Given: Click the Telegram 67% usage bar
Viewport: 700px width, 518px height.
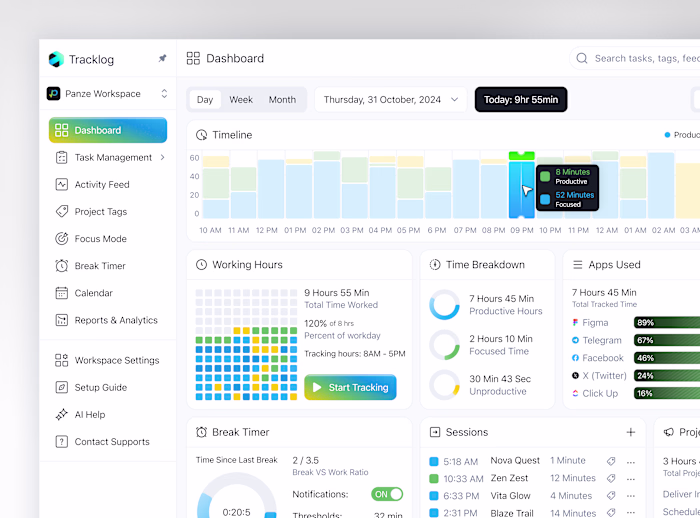Looking at the screenshot, I should (x=667, y=340).
